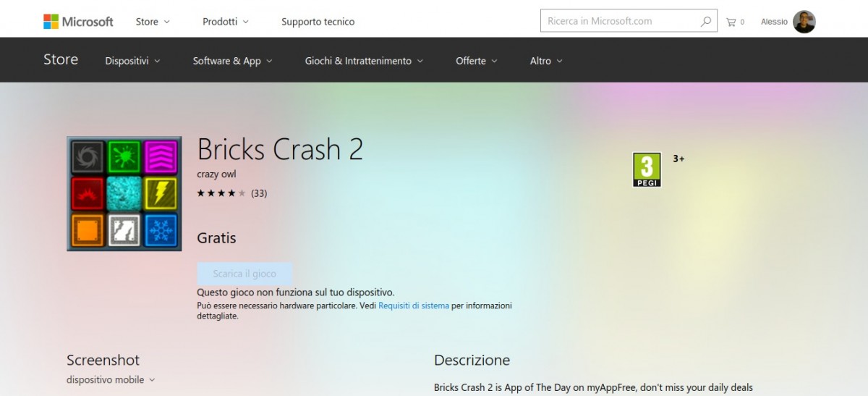Click the Descrizione section heading
The image size is (868, 396).
(472, 360)
